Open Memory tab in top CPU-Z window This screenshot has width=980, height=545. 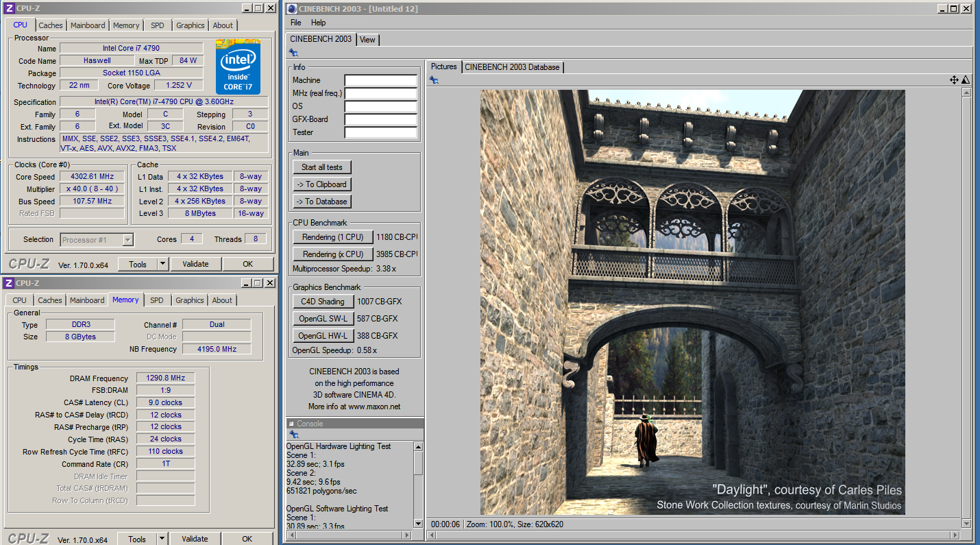(x=126, y=25)
